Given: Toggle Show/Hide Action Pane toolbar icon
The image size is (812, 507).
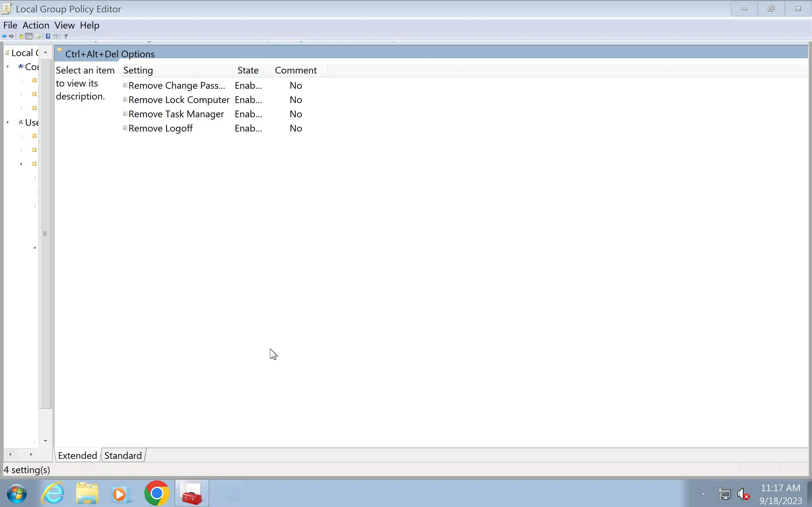Looking at the screenshot, I should click(x=56, y=36).
